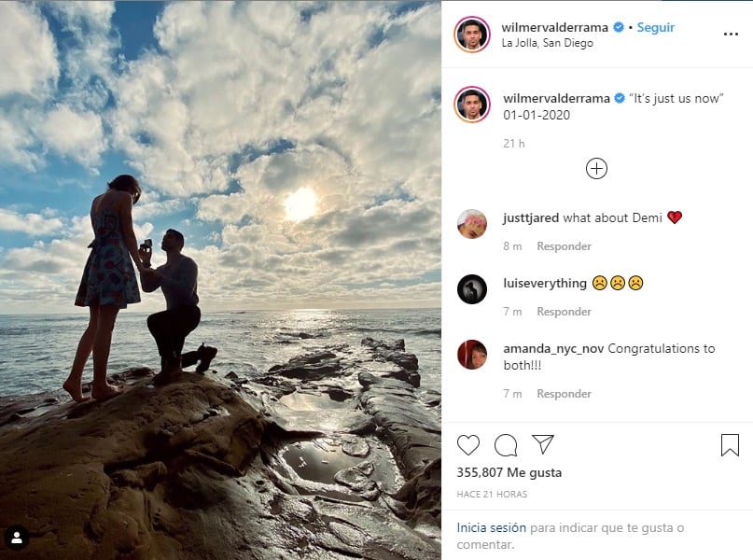753x560 pixels.
Task: Reply to amanda_nyc_nov using Responder
Action: [x=564, y=394]
